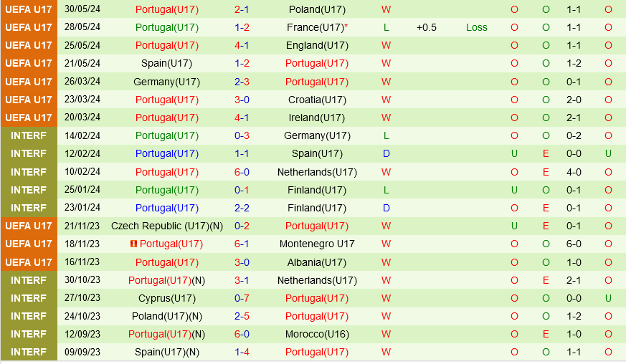Open Morocco(U16) opponent link

pyautogui.click(x=317, y=334)
